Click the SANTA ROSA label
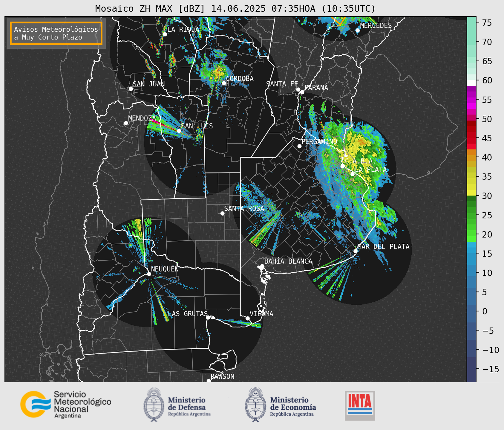Screen dimensions: 504x430 pos(244,208)
